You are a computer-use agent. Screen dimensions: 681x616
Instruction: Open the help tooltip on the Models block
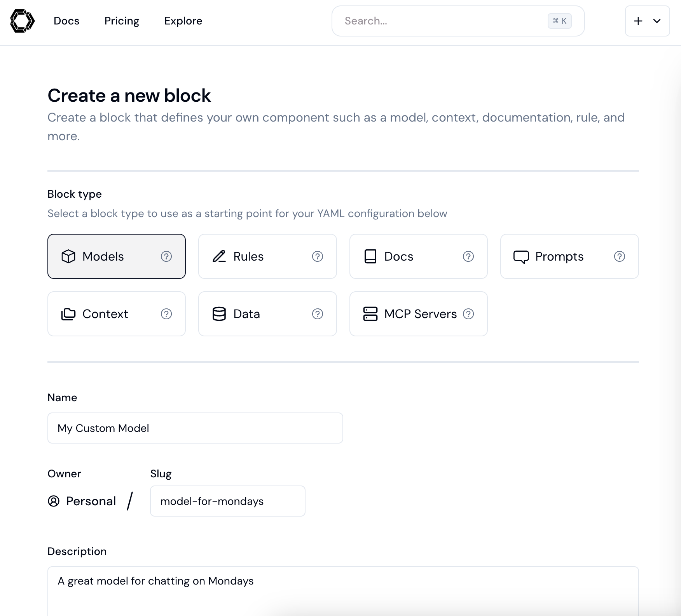pos(167,256)
